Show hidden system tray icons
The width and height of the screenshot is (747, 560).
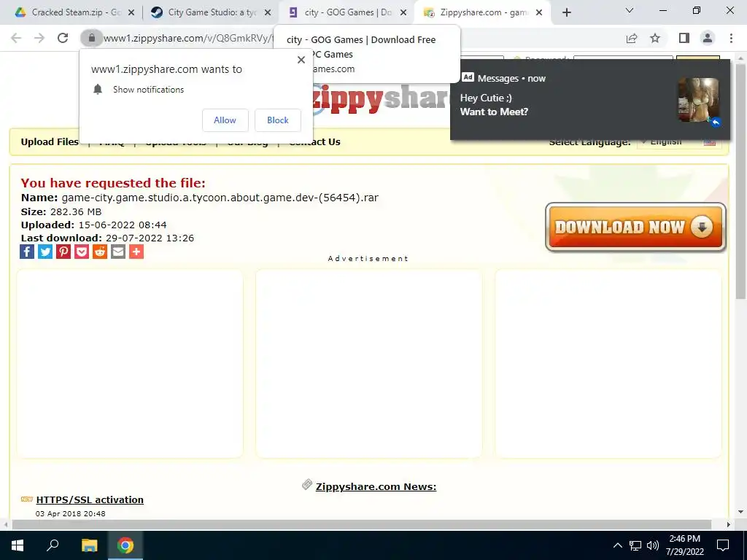pyautogui.click(x=617, y=545)
